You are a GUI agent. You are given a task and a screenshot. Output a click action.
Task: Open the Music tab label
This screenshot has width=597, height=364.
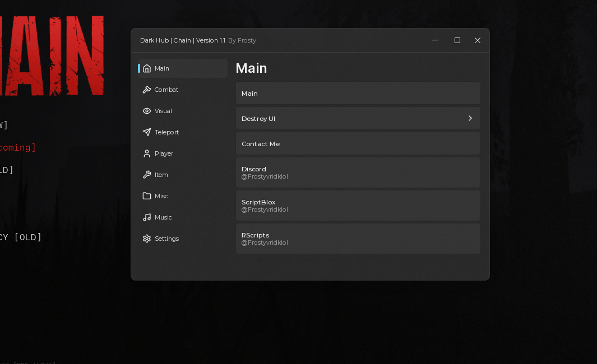[x=163, y=218]
